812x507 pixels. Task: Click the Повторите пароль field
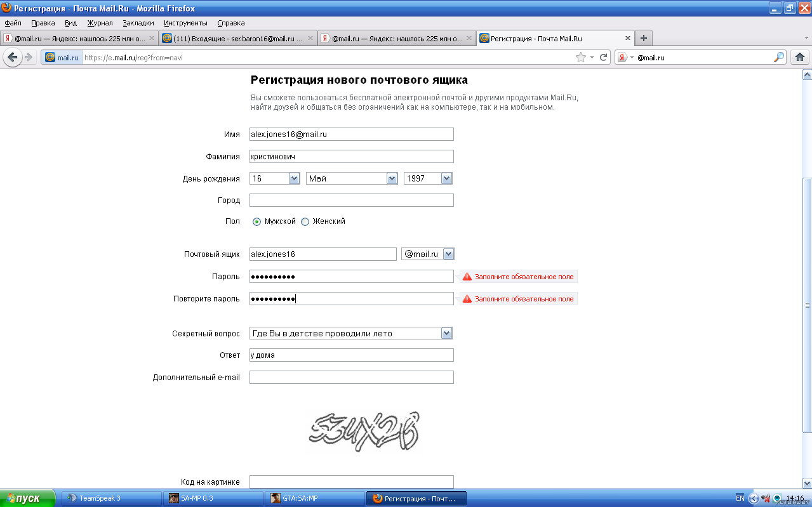pyautogui.click(x=352, y=299)
